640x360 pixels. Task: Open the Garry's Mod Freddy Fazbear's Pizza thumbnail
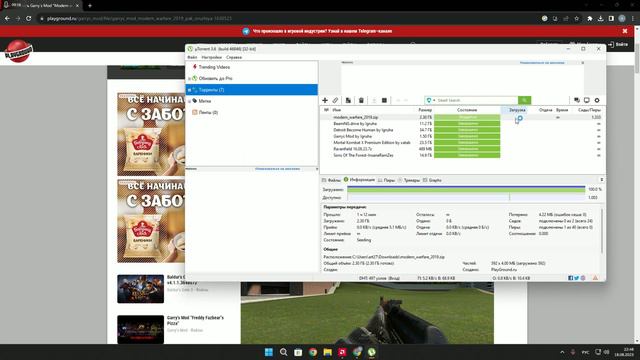[140, 329]
